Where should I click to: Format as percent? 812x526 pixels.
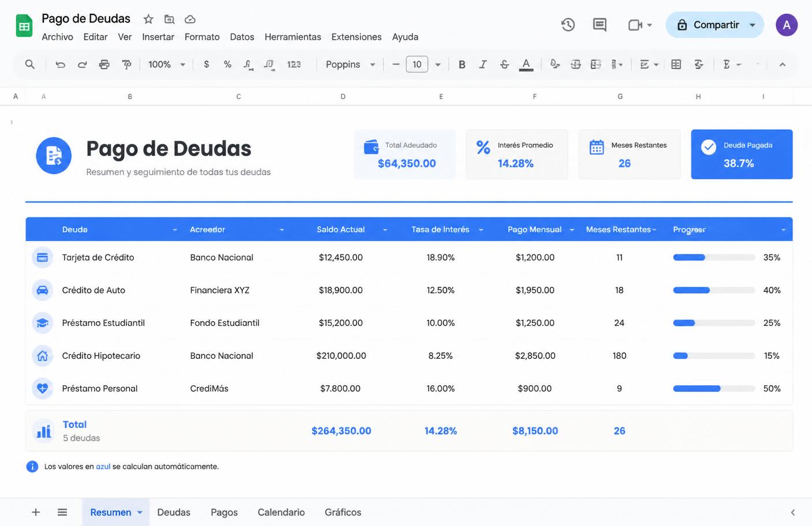[x=228, y=65]
